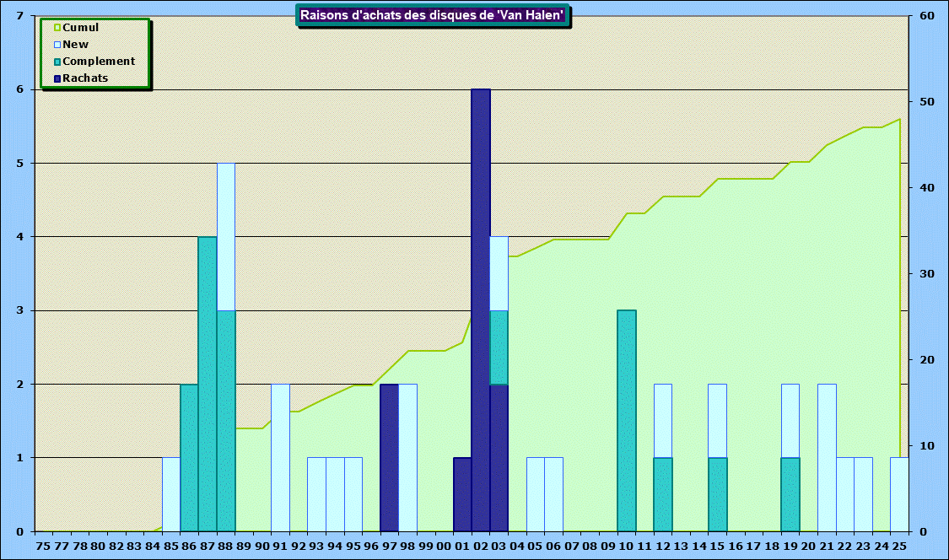Click the teal Complement bar for year 87
This screenshot has width=949, height=560.
tap(208, 384)
